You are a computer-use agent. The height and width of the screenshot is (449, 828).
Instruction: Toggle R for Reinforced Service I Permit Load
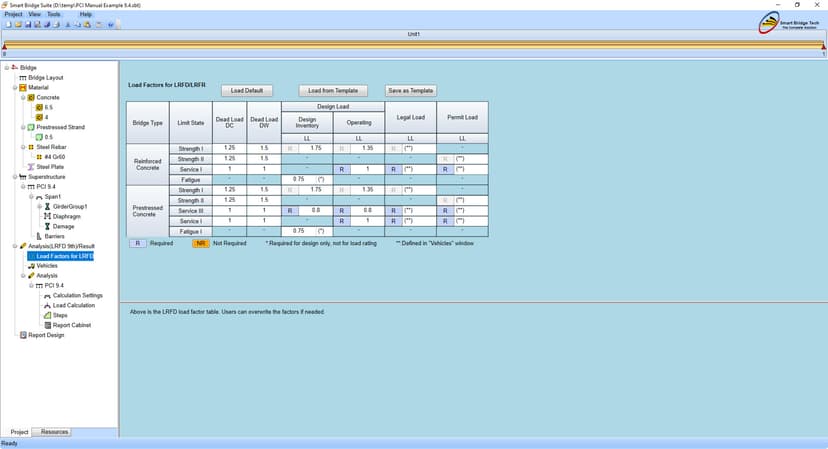(445, 170)
